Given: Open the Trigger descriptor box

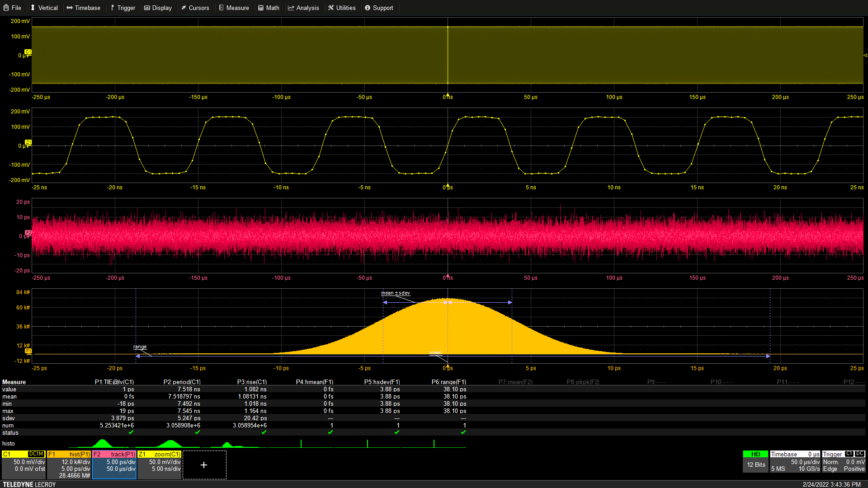Looking at the screenshot, I should pyautogui.click(x=844, y=462).
